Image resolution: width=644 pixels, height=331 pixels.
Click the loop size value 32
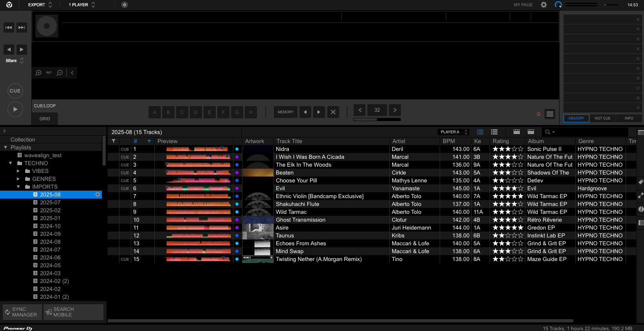(x=377, y=110)
